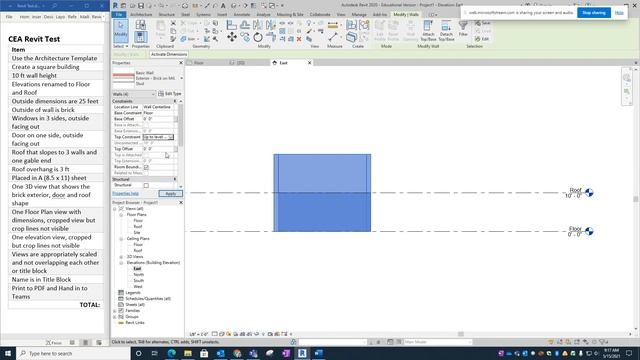Image resolution: width=640 pixels, height=360 pixels.
Task: Click East view Floor level marker
Action: (589, 231)
